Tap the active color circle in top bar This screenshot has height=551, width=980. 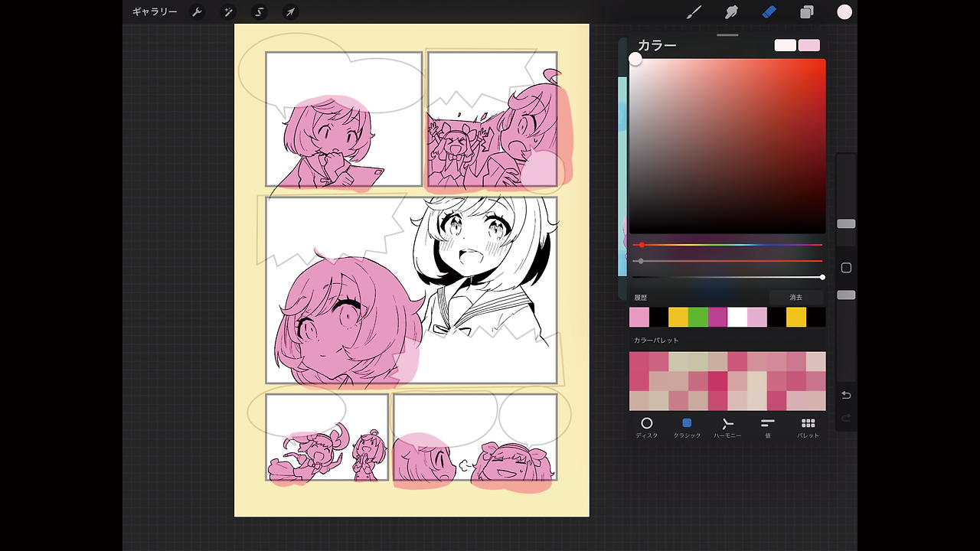[844, 12]
